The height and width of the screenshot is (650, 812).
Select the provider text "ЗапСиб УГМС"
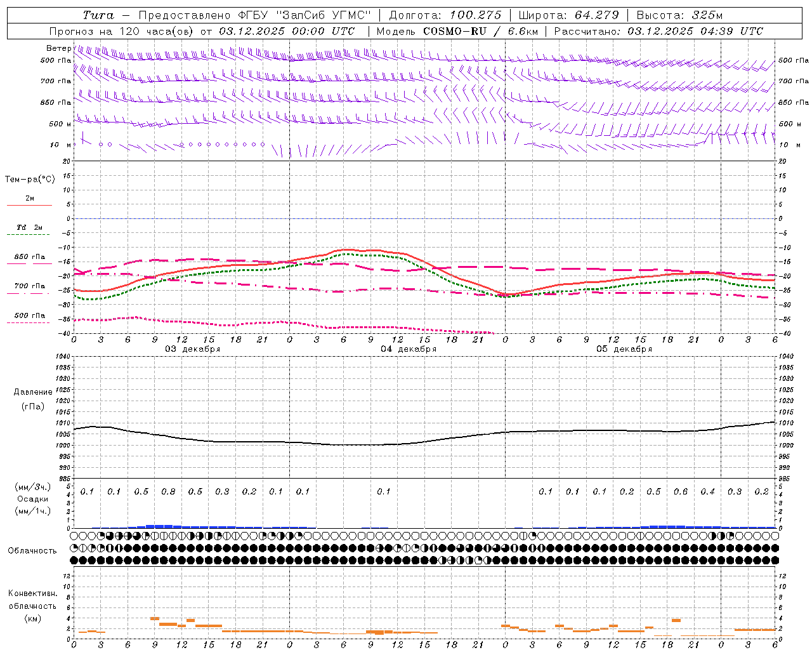click(324, 15)
